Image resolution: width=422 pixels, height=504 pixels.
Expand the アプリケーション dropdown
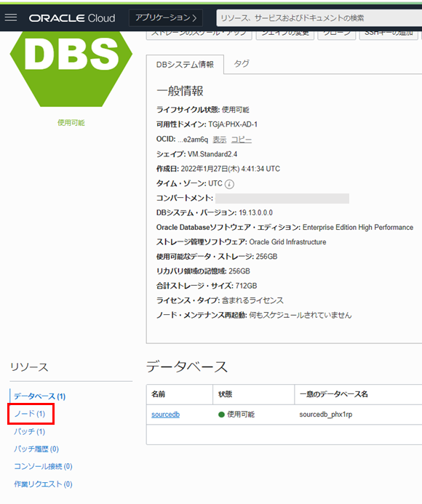tap(166, 17)
